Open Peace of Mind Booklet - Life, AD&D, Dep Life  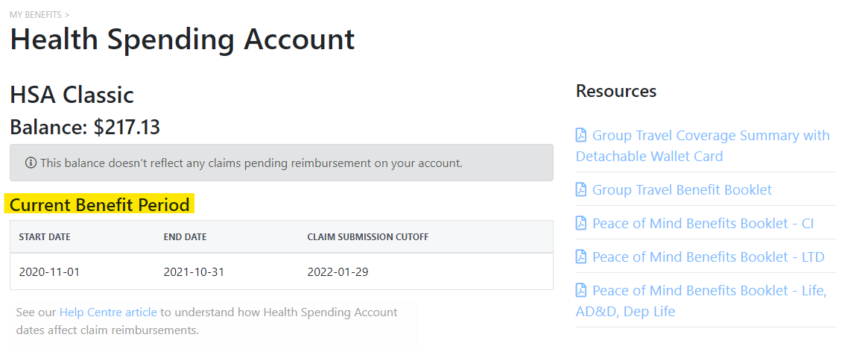coord(709,290)
